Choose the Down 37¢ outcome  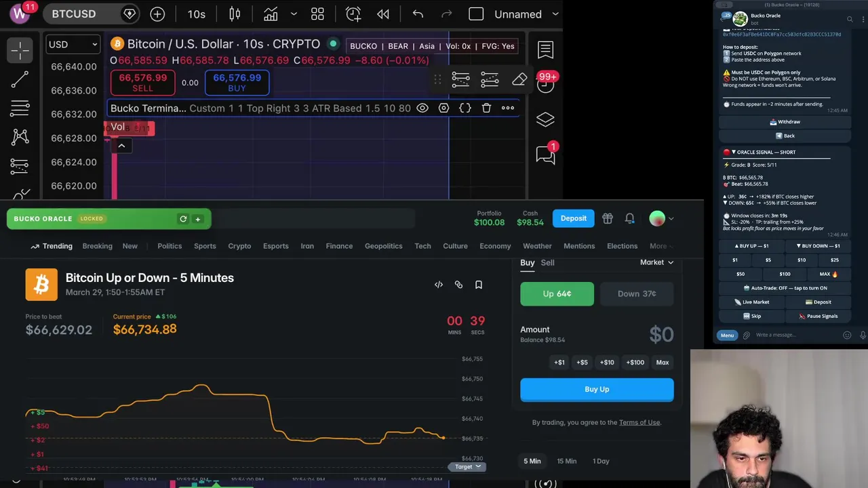point(637,293)
